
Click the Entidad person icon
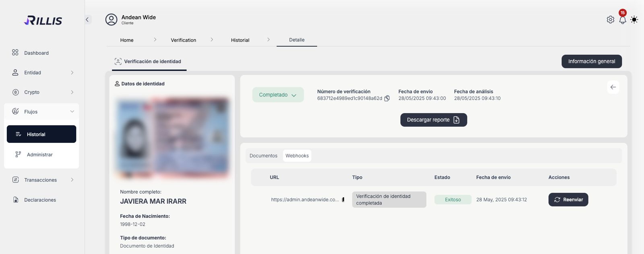tap(15, 72)
